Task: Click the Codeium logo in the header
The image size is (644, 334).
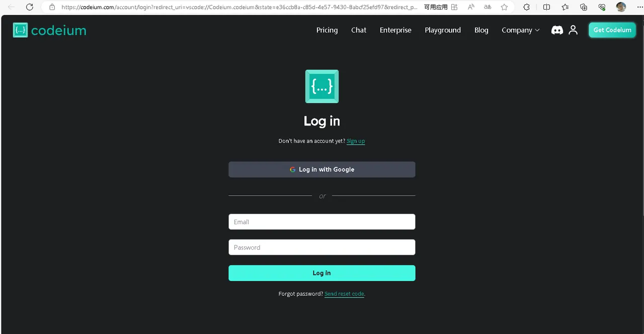Action: (x=49, y=30)
